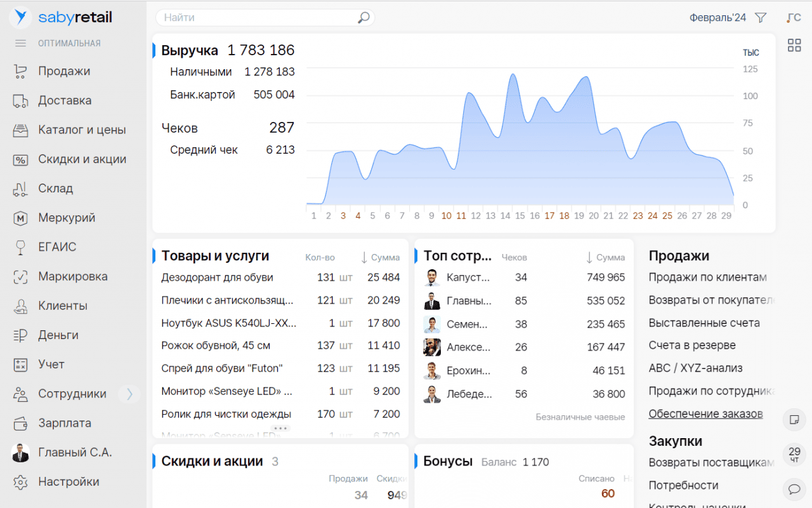Sort goods by Сумма column

pos(381,257)
